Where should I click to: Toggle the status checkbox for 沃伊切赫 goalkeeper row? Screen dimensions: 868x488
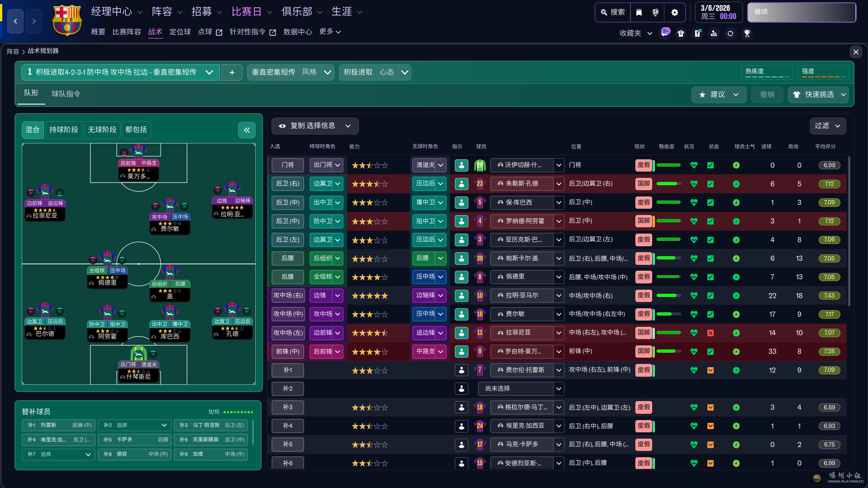point(711,165)
